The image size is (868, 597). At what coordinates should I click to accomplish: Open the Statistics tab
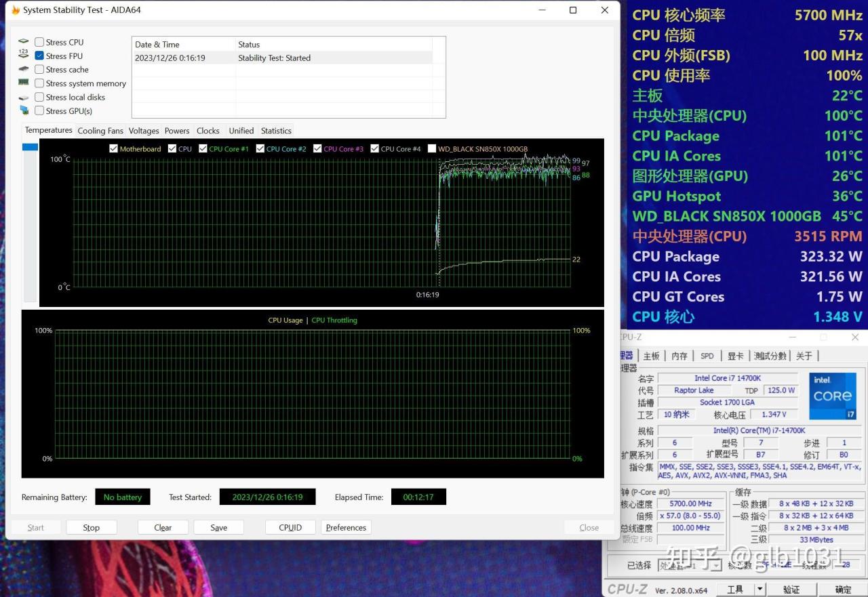coord(276,131)
